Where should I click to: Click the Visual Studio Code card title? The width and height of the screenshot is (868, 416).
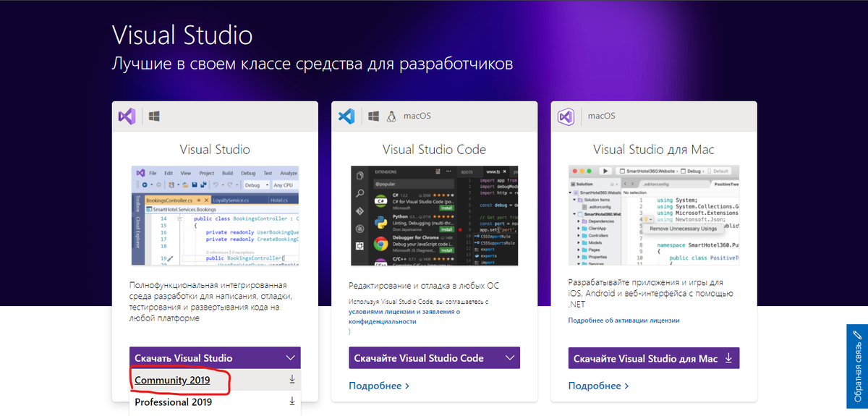(x=435, y=150)
